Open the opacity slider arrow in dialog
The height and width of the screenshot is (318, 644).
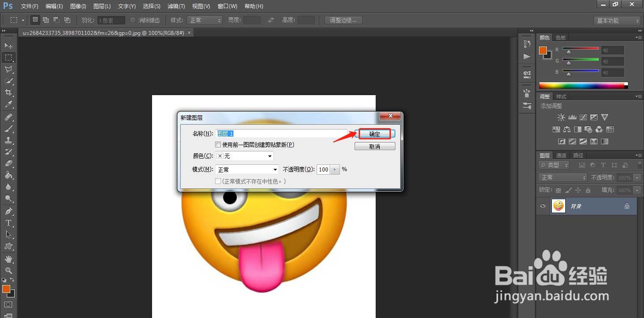tap(335, 170)
